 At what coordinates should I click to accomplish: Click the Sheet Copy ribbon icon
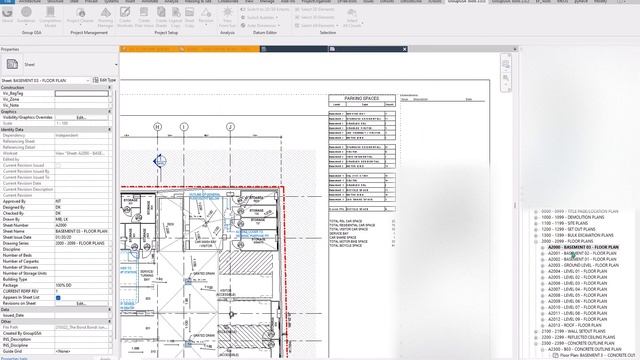point(189,12)
